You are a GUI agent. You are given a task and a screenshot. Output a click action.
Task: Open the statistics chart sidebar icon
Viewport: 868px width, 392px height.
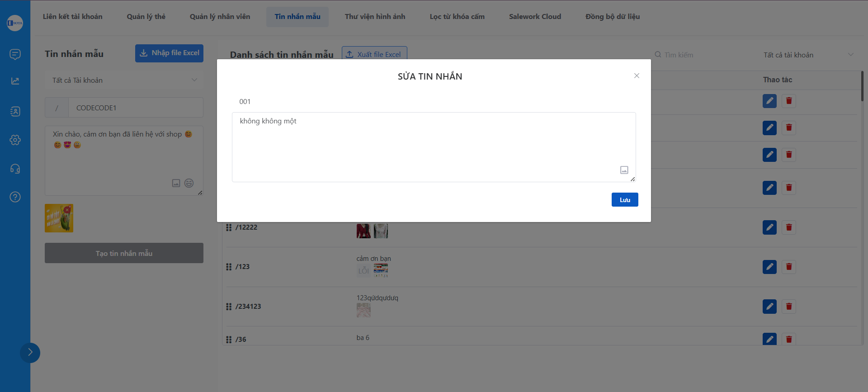point(15,81)
